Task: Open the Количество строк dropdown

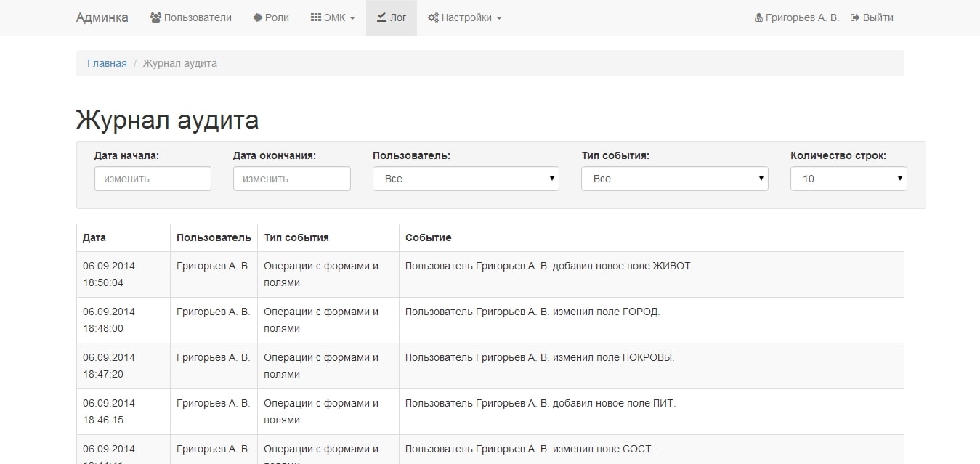Action: point(849,179)
